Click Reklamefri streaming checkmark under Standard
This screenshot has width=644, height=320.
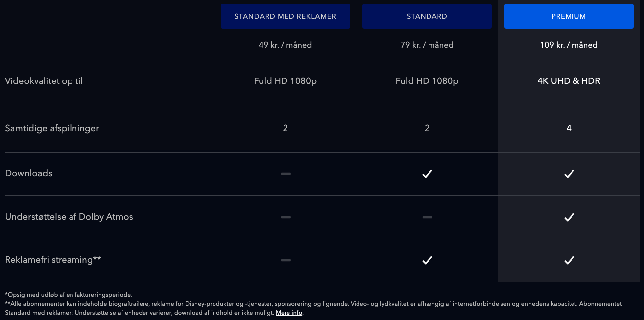point(427,260)
